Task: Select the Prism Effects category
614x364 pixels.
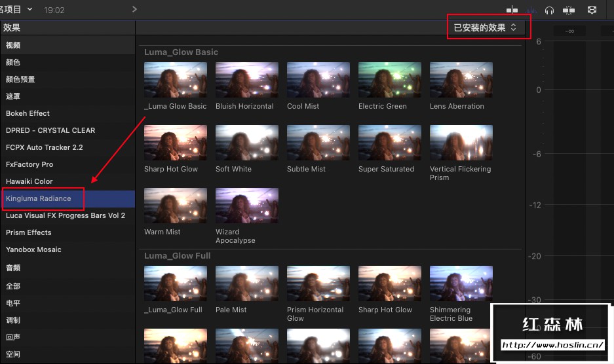Action: 67,232
